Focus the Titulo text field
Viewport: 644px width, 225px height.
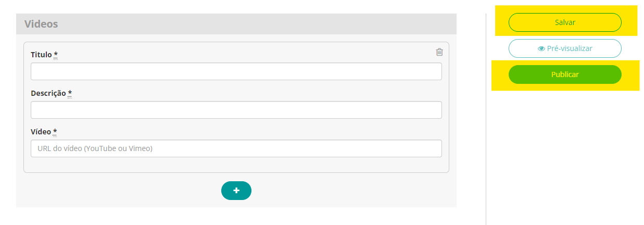[x=236, y=71]
